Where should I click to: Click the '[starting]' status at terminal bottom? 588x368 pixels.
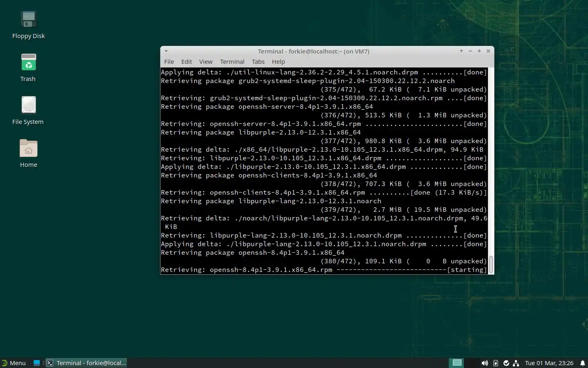[x=467, y=270]
